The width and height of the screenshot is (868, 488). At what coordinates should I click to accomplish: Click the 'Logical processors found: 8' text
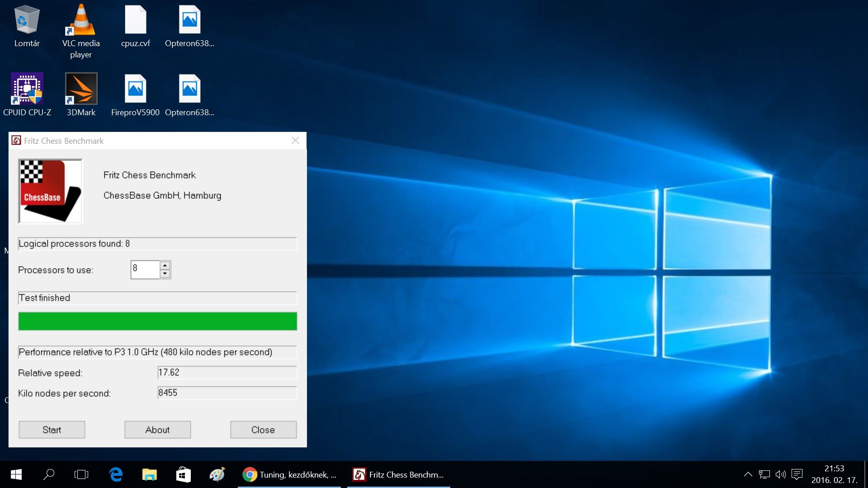click(x=74, y=244)
